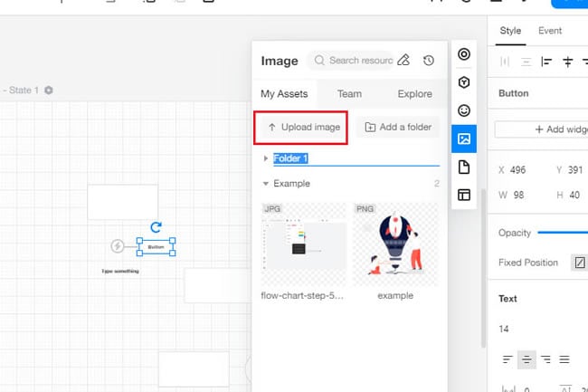Click the Opacity slider track
Image resolution: width=588 pixels, height=392 pixels.
[x=563, y=233]
